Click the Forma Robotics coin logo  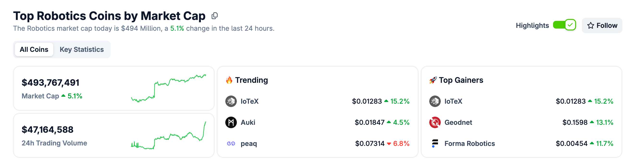point(435,144)
